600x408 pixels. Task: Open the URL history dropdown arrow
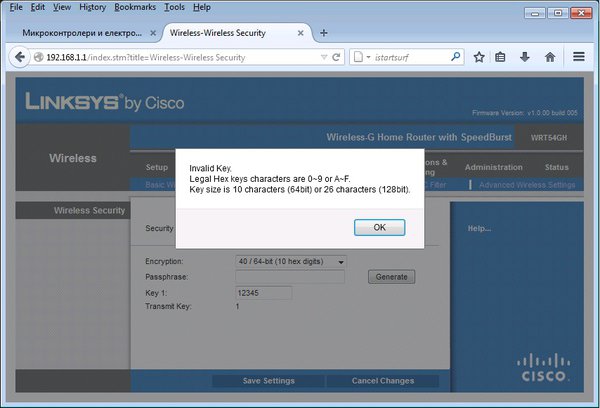coord(324,57)
